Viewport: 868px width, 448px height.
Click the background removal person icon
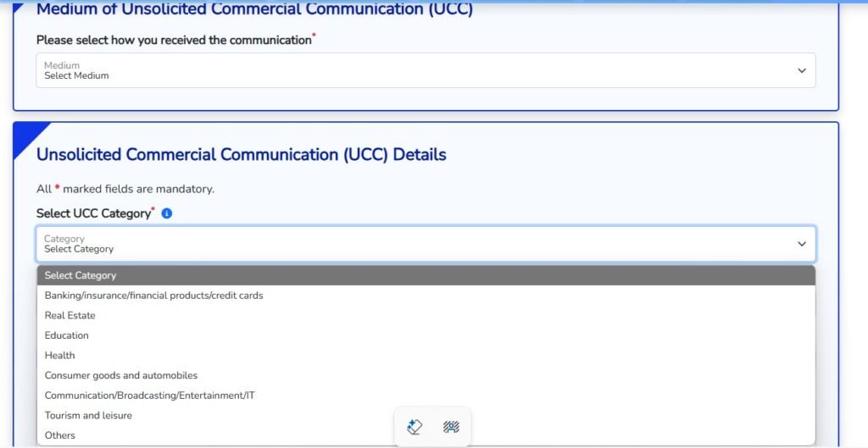pyautogui.click(x=451, y=427)
